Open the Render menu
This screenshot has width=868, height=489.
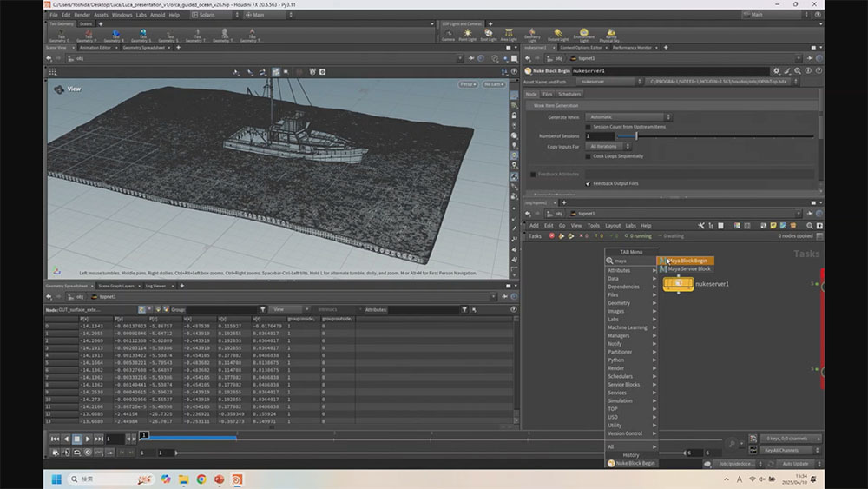coord(82,15)
